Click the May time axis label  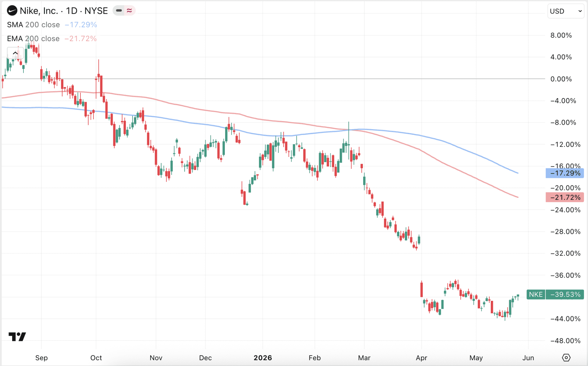(x=476, y=358)
